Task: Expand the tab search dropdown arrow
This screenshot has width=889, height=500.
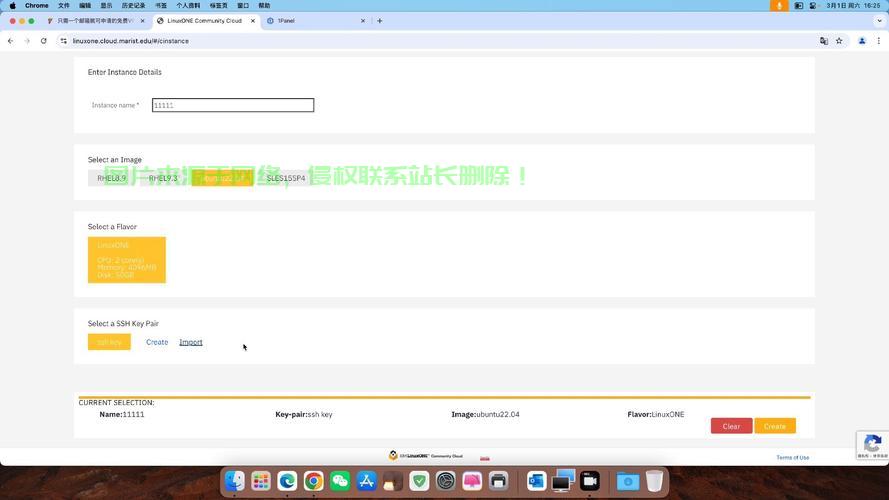Action: [879, 20]
